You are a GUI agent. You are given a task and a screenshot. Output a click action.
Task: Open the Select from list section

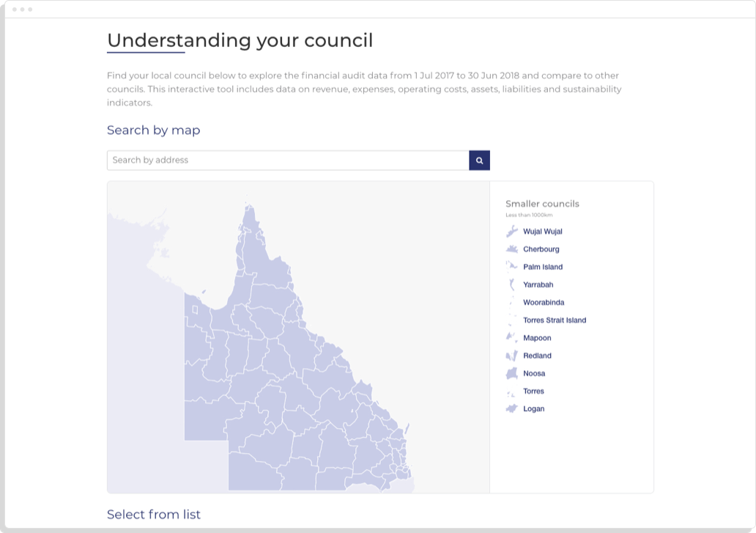coord(153,514)
